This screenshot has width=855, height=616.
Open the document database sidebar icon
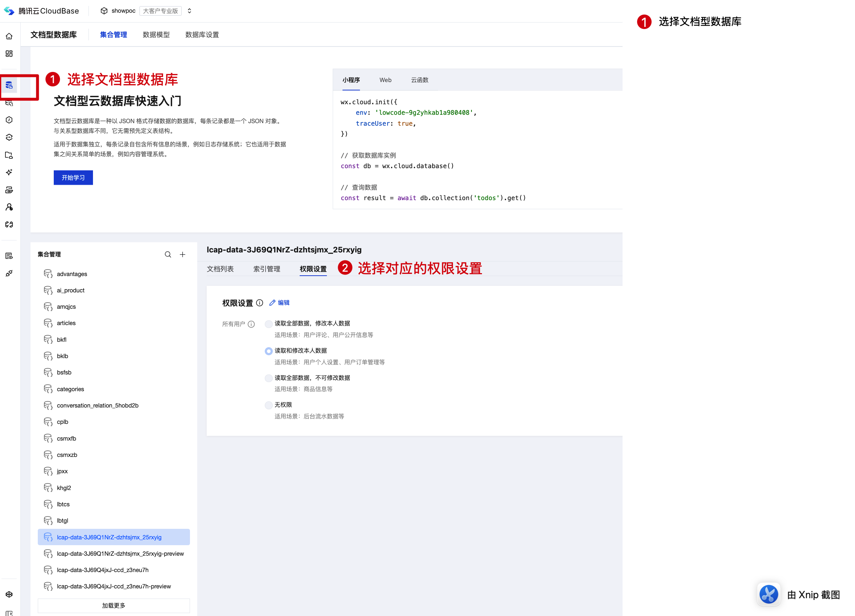[9, 85]
